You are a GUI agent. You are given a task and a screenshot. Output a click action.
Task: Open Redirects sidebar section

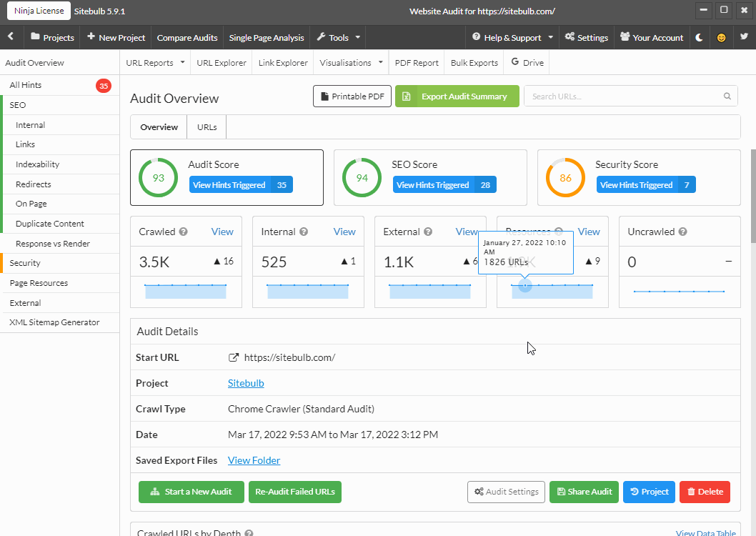coord(61,184)
